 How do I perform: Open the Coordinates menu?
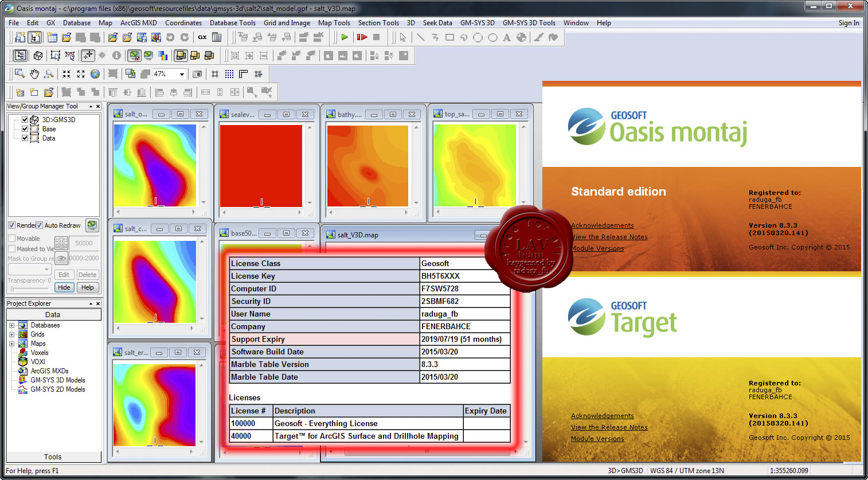click(x=183, y=23)
